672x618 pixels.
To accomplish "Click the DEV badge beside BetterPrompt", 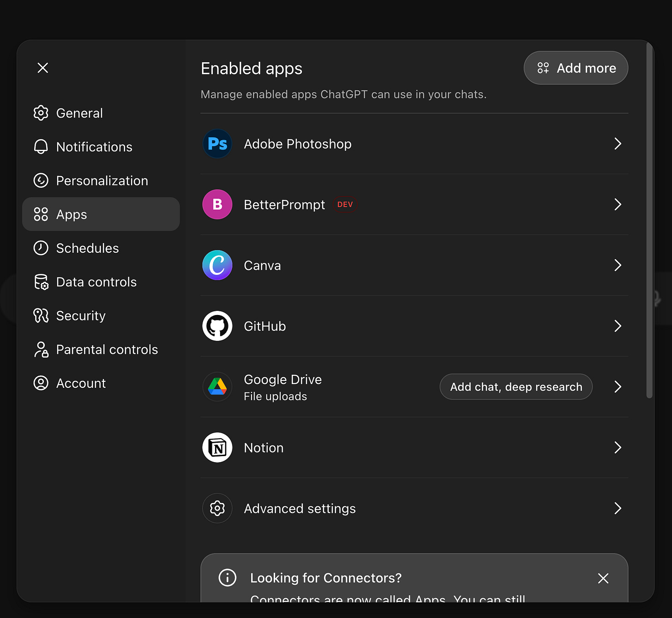I will tap(345, 204).
